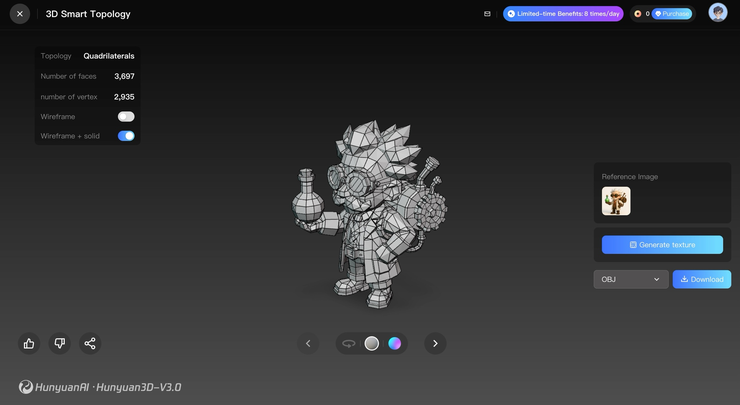Click the share icon

90,343
